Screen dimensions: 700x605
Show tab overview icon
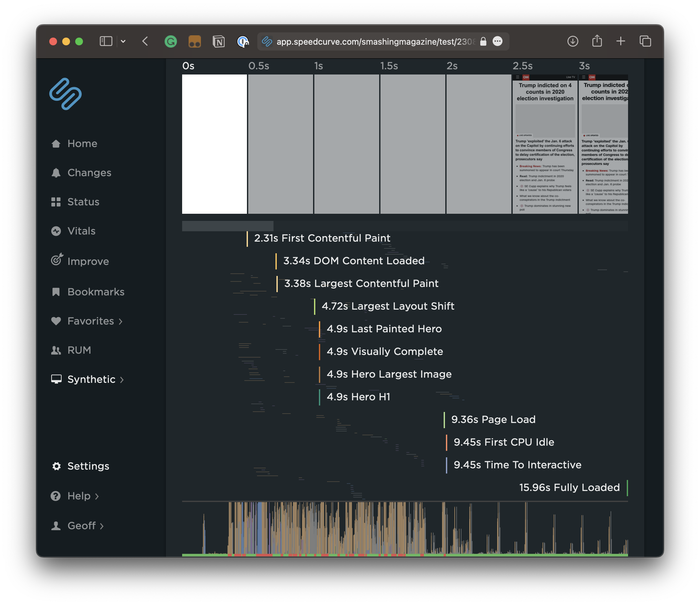[645, 41]
